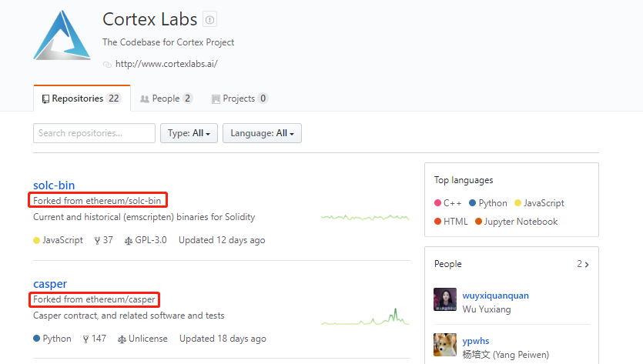Click the People sidebar heading
The width and height of the screenshot is (643, 364).
click(x=448, y=264)
